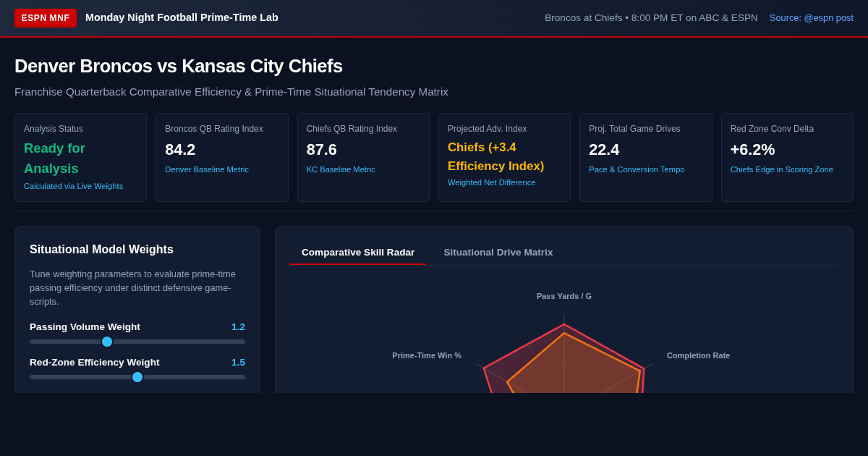Click the KC Baseline Metric caption
Viewport: 868px width, 456px height.
pos(341,169)
